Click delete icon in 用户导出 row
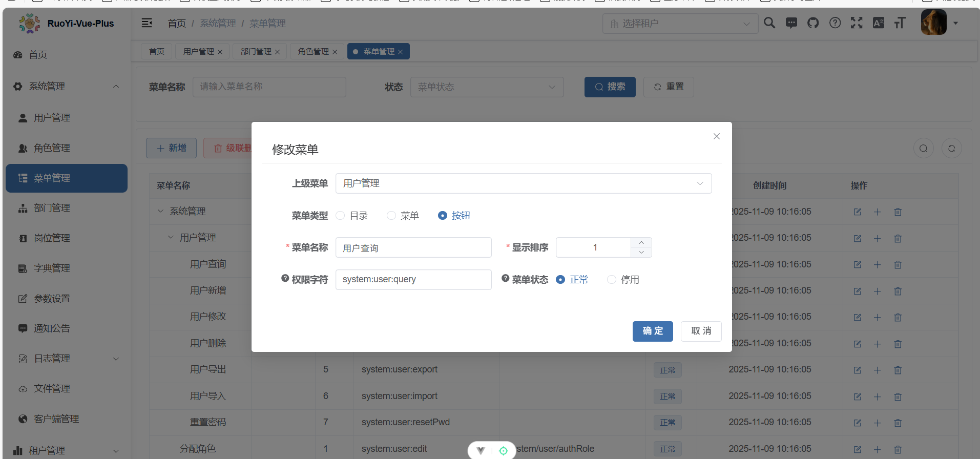The height and width of the screenshot is (459, 980). tap(898, 370)
